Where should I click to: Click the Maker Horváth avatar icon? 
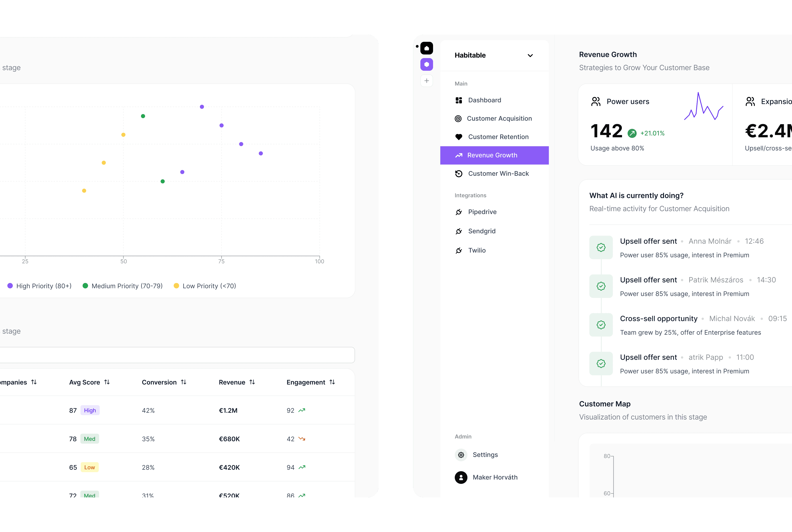461,477
